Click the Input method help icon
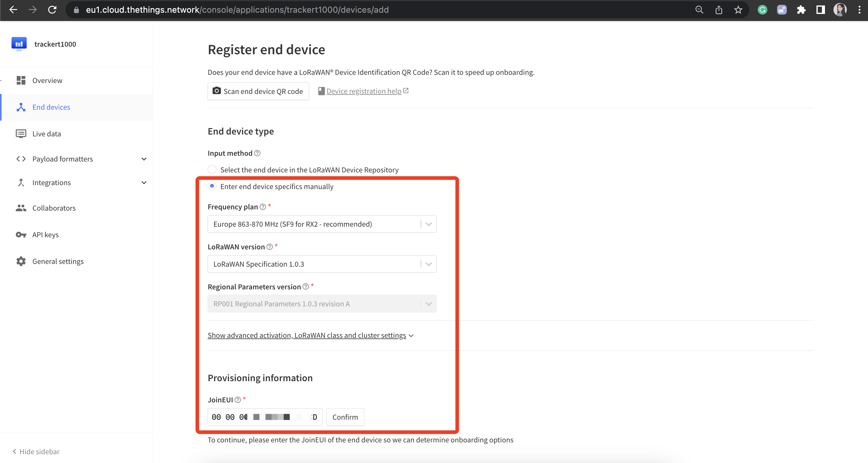868x463 pixels. pos(257,153)
